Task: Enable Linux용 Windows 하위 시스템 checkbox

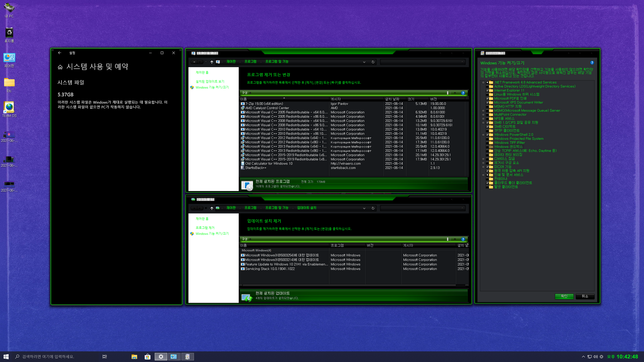Action: click(x=487, y=94)
